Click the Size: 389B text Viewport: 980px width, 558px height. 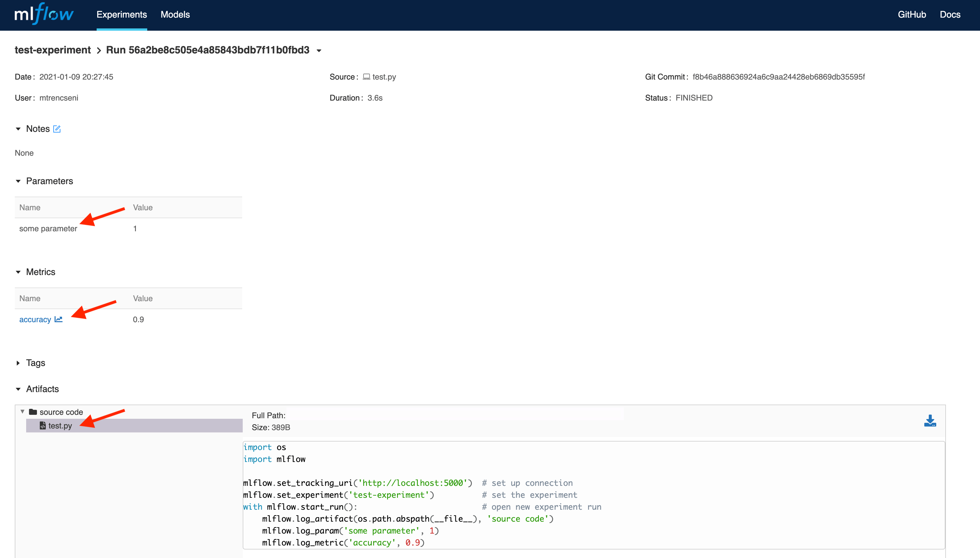(271, 427)
